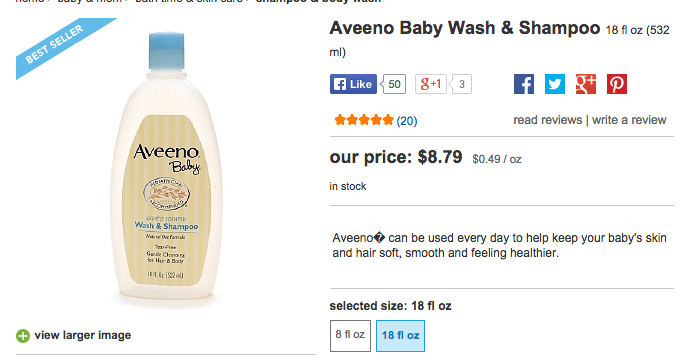This screenshot has height=361, width=682.
Task: Select the 18 fl oz size option
Action: point(401,336)
